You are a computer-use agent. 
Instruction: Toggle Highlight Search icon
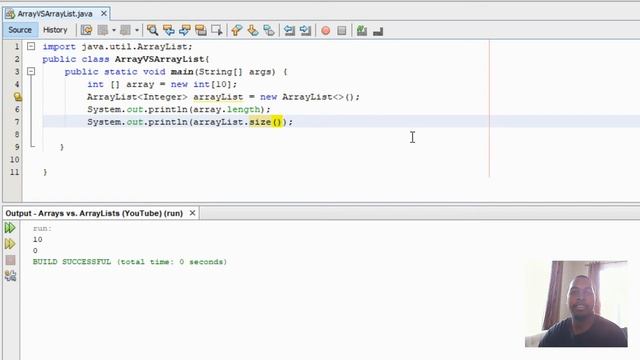pyautogui.click(x=200, y=30)
